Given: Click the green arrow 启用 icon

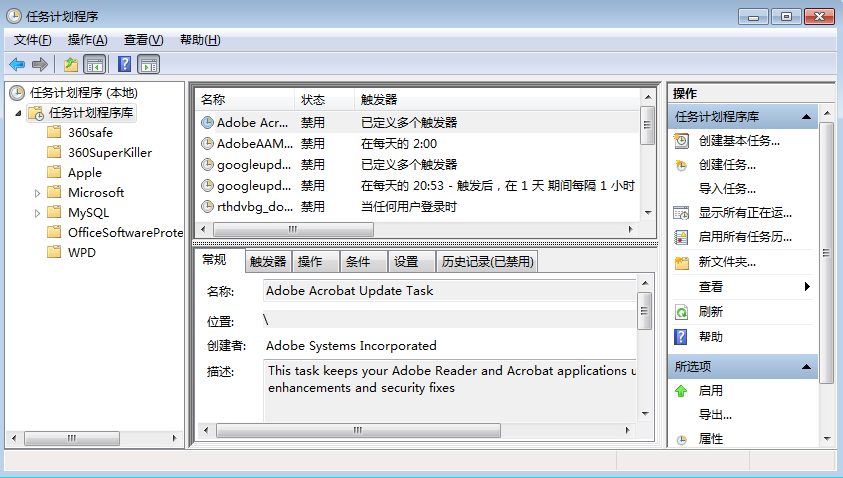Looking at the screenshot, I should point(681,391).
